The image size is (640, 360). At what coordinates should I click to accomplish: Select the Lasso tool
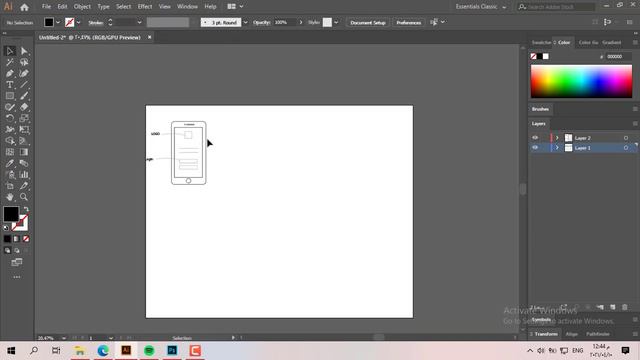[24, 62]
